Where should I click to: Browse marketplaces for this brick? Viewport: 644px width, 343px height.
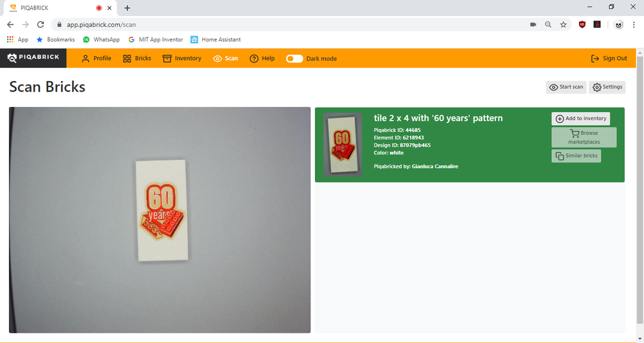click(x=583, y=137)
